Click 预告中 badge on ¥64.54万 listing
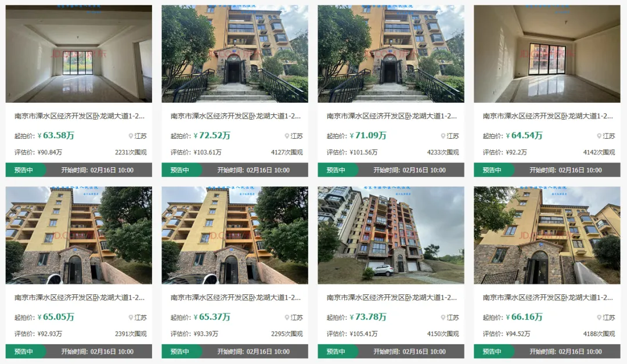 (492, 170)
